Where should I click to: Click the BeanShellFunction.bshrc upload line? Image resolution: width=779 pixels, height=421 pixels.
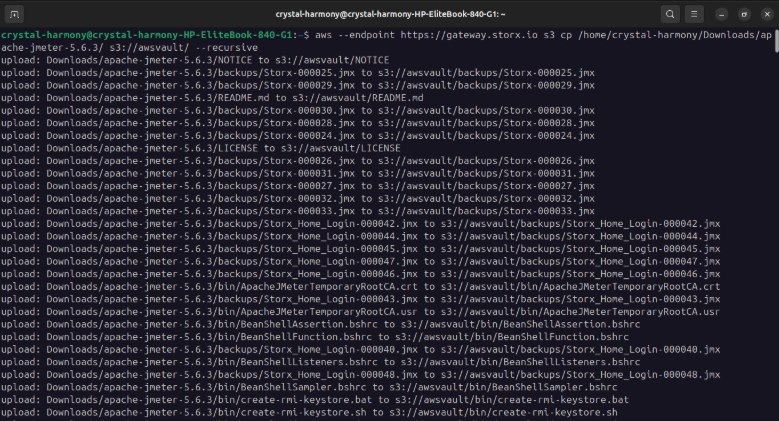click(315, 337)
